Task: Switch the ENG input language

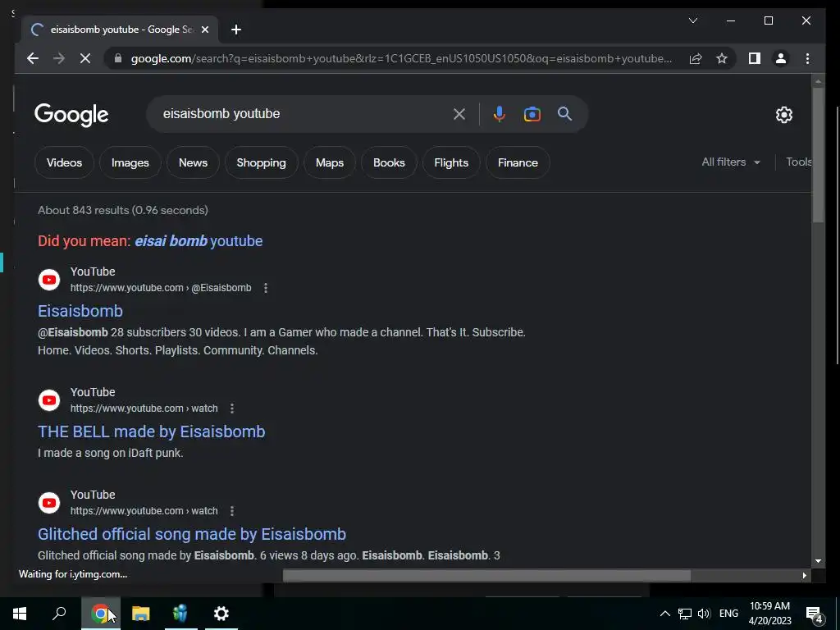Action: pos(728,614)
